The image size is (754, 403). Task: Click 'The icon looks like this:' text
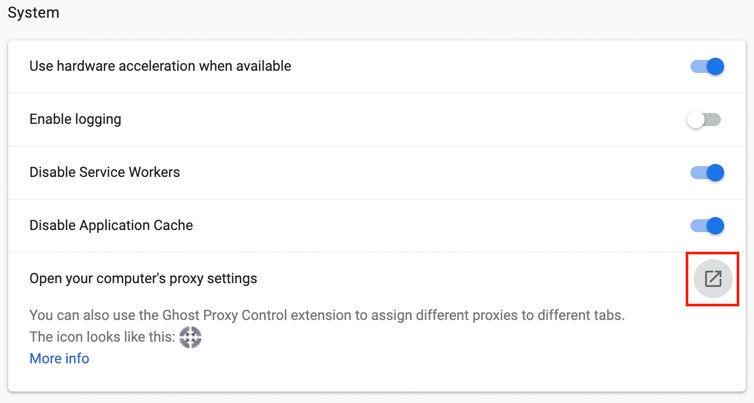pos(101,337)
